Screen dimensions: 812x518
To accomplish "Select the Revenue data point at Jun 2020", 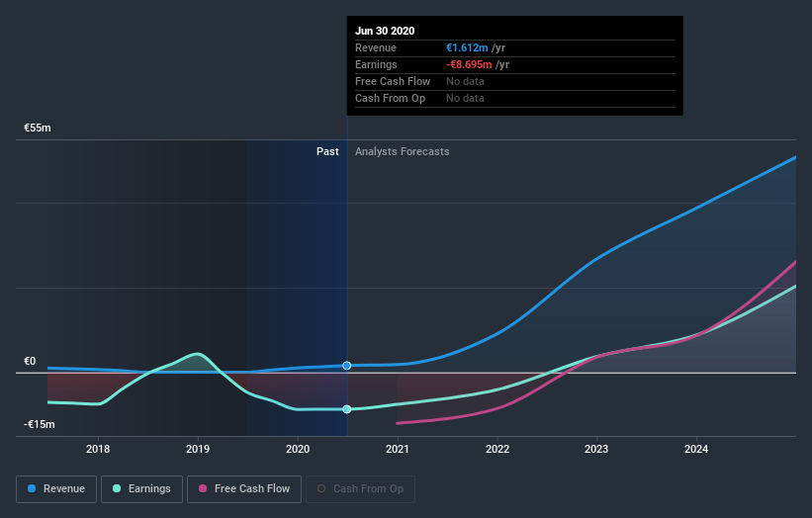I will (347, 366).
